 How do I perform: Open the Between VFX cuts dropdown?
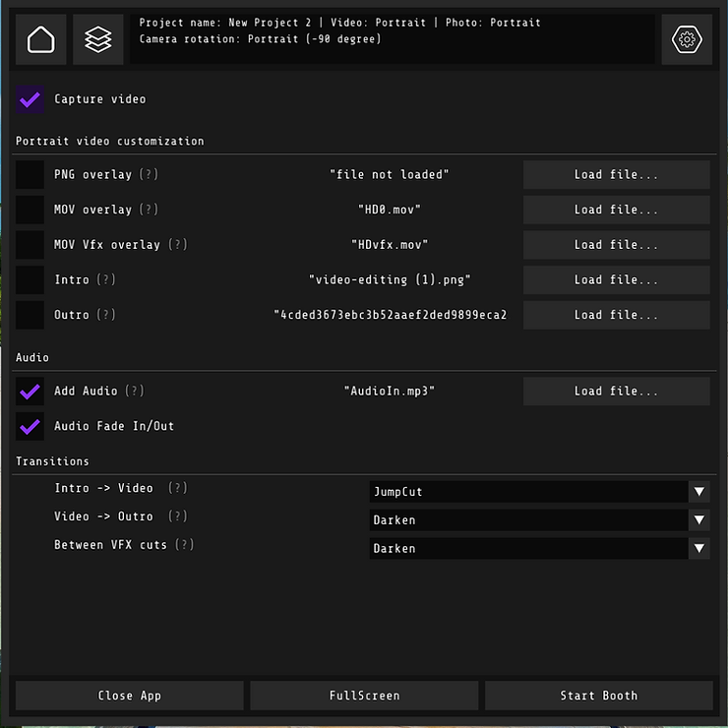[539, 548]
